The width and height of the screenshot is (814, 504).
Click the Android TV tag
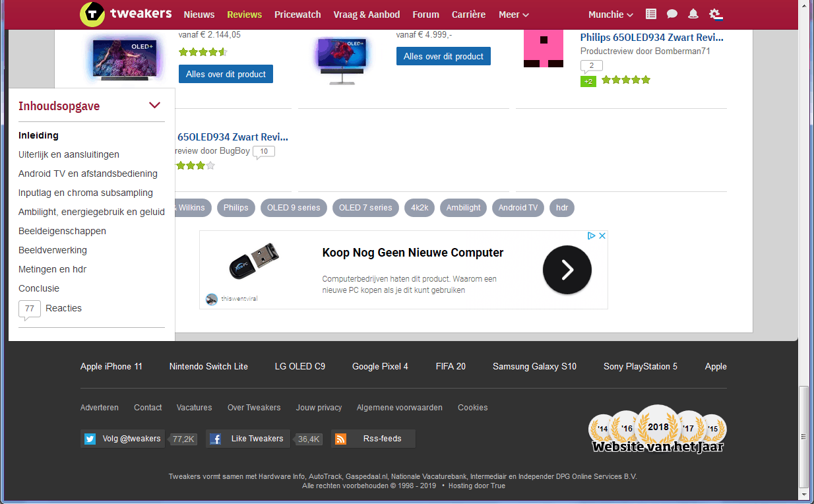518,208
